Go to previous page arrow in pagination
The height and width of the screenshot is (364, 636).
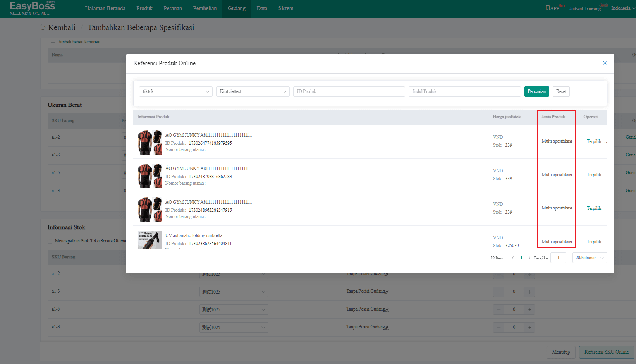(x=513, y=258)
